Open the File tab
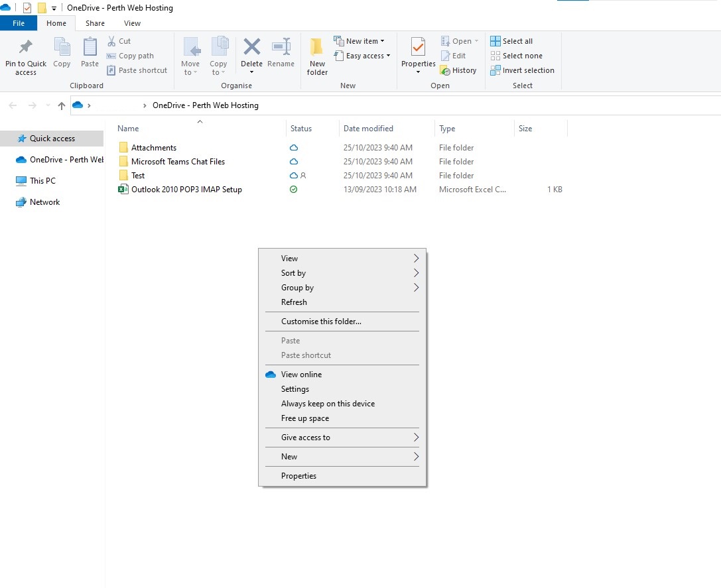Viewport: 721px width, 588px height. tap(19, 23)
